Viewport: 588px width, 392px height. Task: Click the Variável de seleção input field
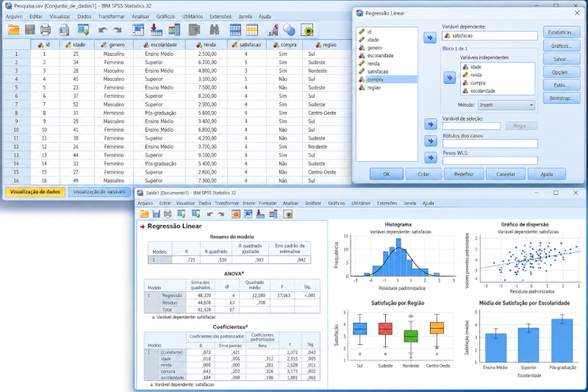[471, 126]
